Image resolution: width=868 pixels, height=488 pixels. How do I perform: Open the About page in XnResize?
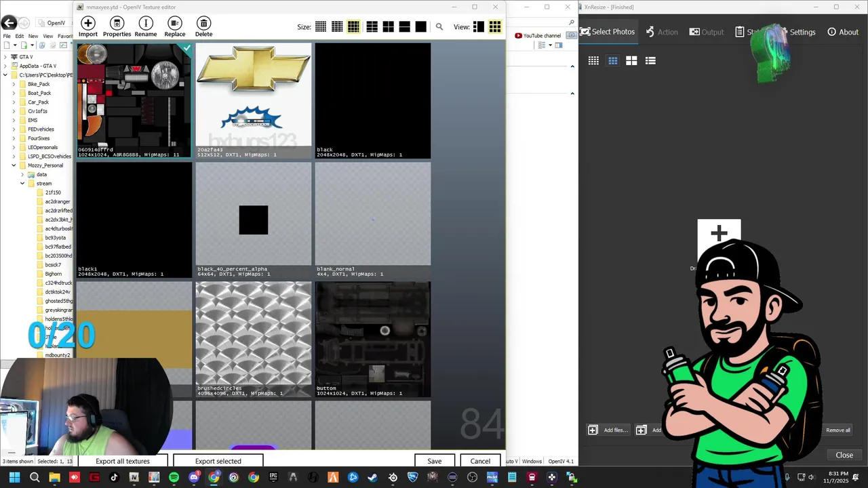[843, 32]
